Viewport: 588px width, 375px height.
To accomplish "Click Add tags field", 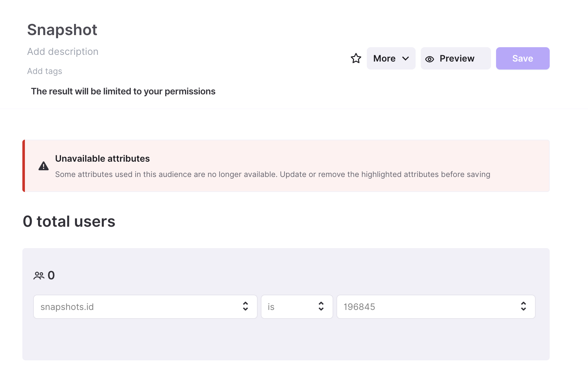I will tap(45, 71).
